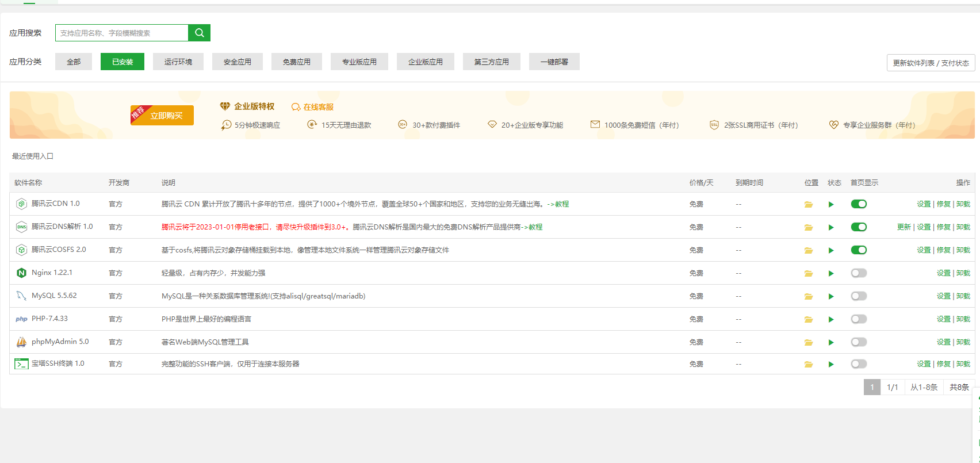Image resolution: width=980 pixels, height=463 pixels.
Task: Click the 软件名称 column header
Action: (28, 183)
